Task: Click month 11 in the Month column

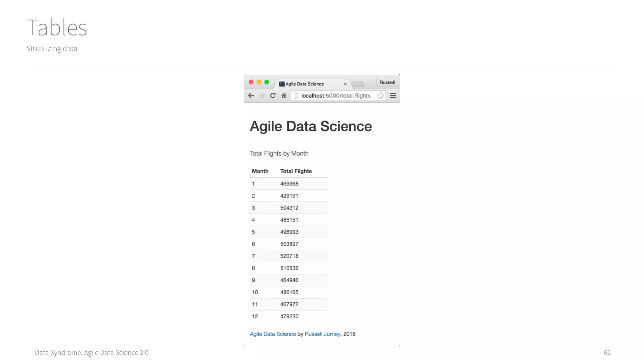Action: (x=255, y=304)
